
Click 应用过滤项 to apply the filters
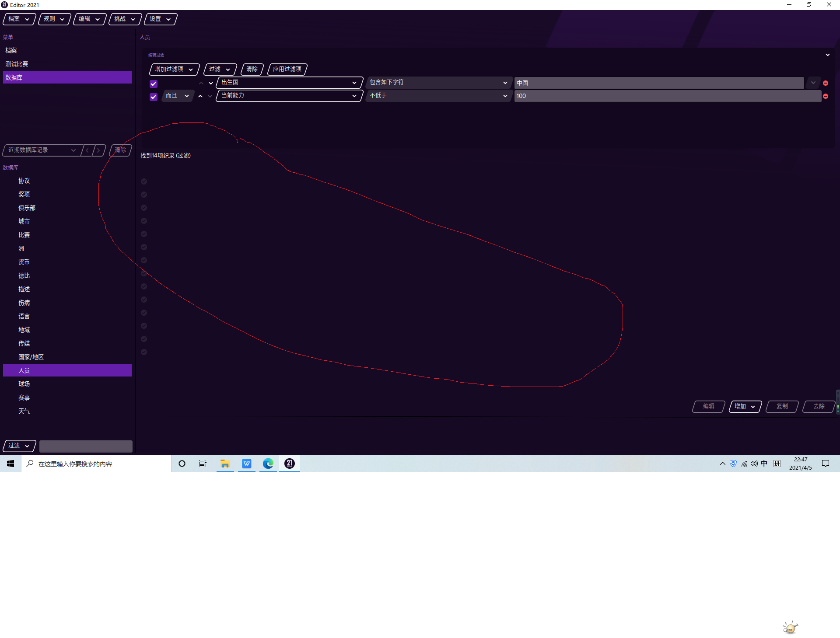click(x=287, y=69)
